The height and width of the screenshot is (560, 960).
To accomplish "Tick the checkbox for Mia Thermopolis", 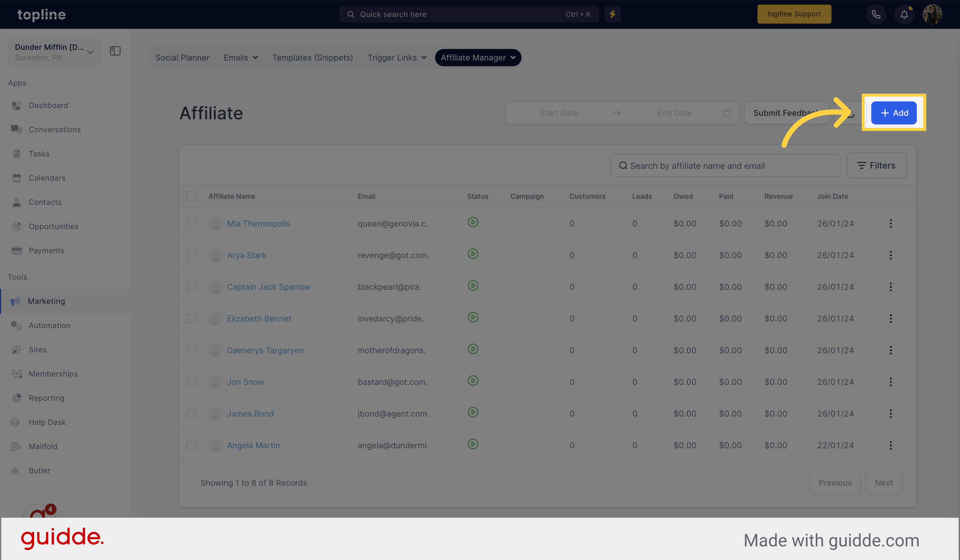I will click(191, 224).
